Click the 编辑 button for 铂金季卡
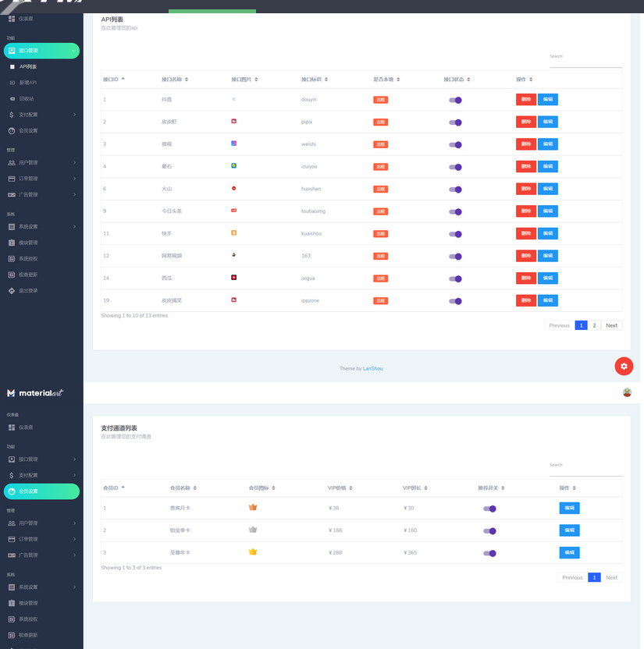 (569, 530)
